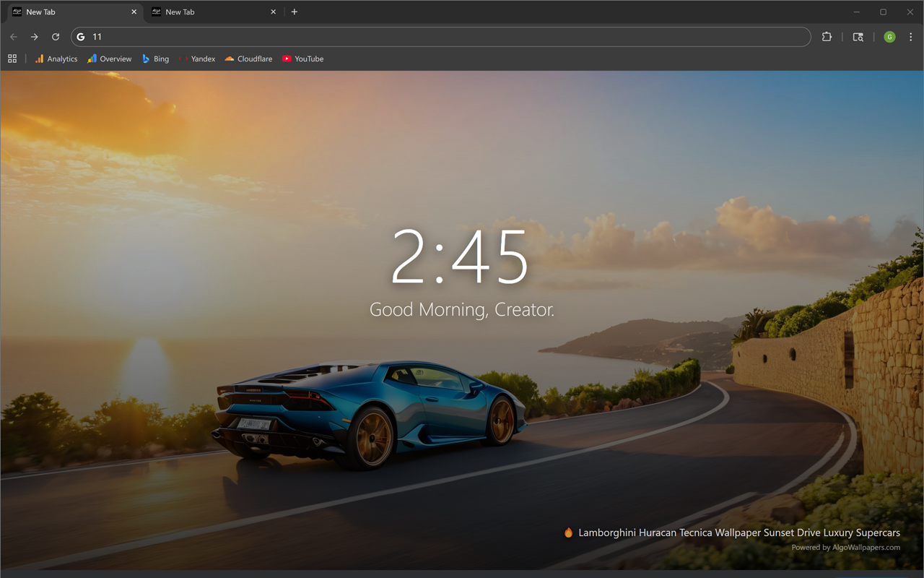Screen dimensions: 924x578
Task: Click the green "G" profile avatar
Action: [x=889, y=37]
